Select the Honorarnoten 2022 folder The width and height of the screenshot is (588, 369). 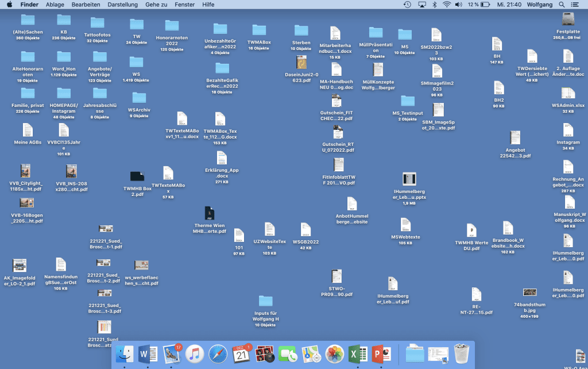[172, 26]
